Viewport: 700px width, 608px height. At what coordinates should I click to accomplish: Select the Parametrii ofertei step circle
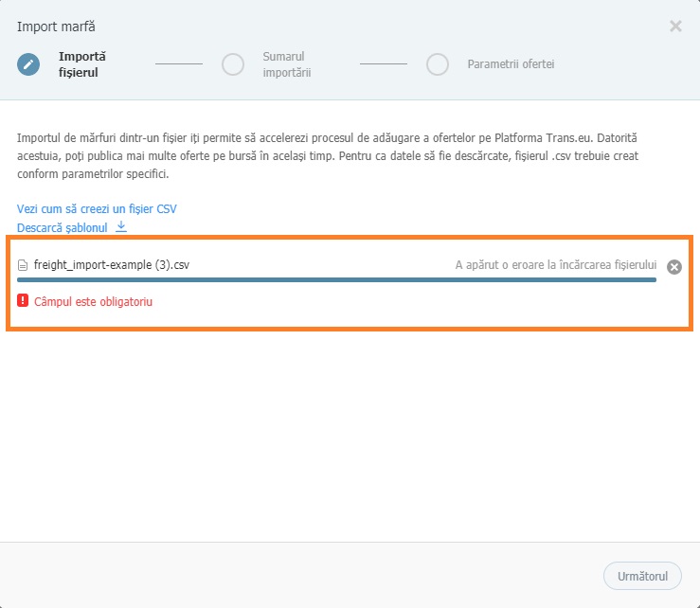point(438,64)
